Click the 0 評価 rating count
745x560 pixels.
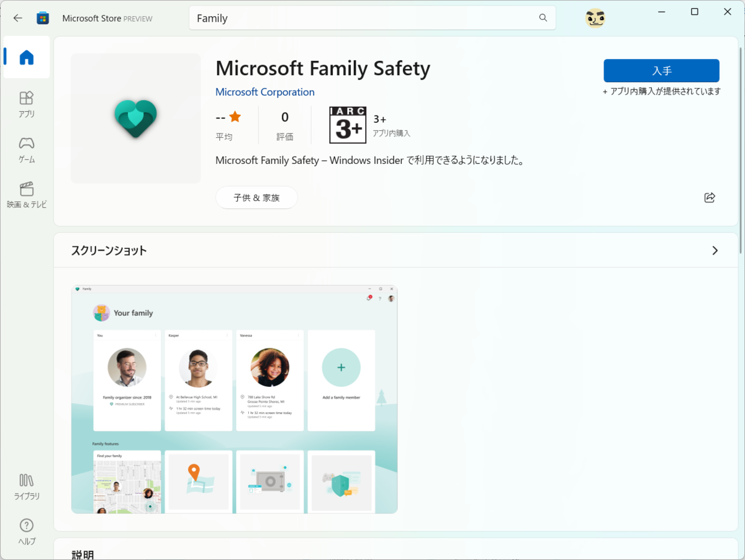(x=285, y=126)
